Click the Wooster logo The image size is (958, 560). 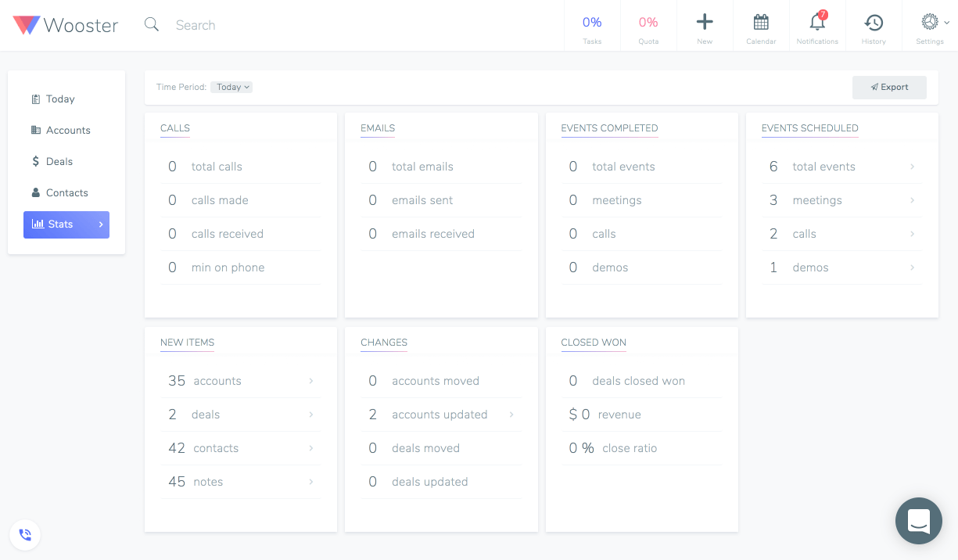pos(66,25)
